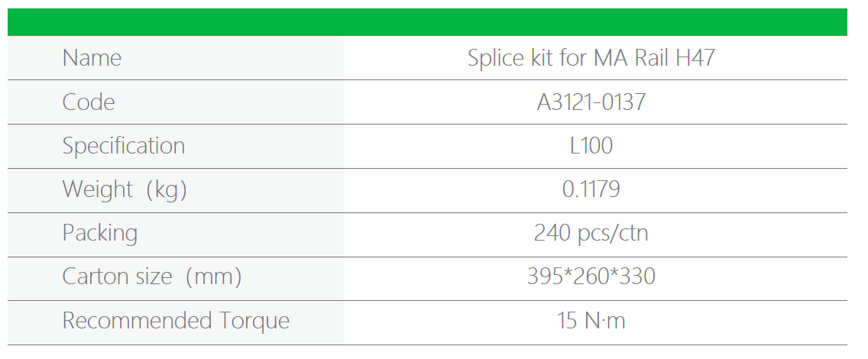Image resolution: width=868 pixels, height=359 pixels.
Task: Click the 'N·m' torque unit
Action: pyautogui.click(x=605, y=321)
